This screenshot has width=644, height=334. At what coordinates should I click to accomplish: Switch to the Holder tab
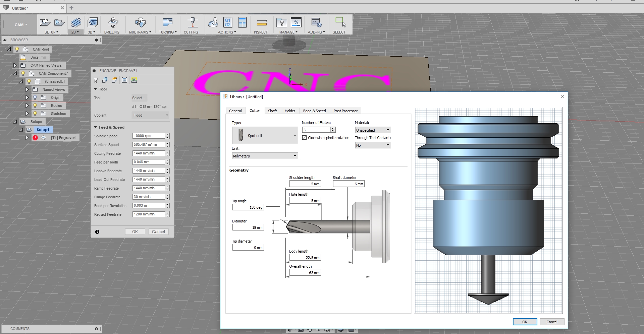coord(290,111)
